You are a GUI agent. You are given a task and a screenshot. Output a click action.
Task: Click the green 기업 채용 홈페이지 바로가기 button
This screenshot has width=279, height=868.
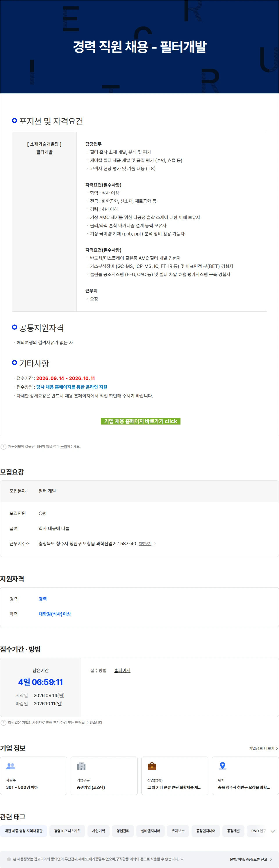pos(140,421)
